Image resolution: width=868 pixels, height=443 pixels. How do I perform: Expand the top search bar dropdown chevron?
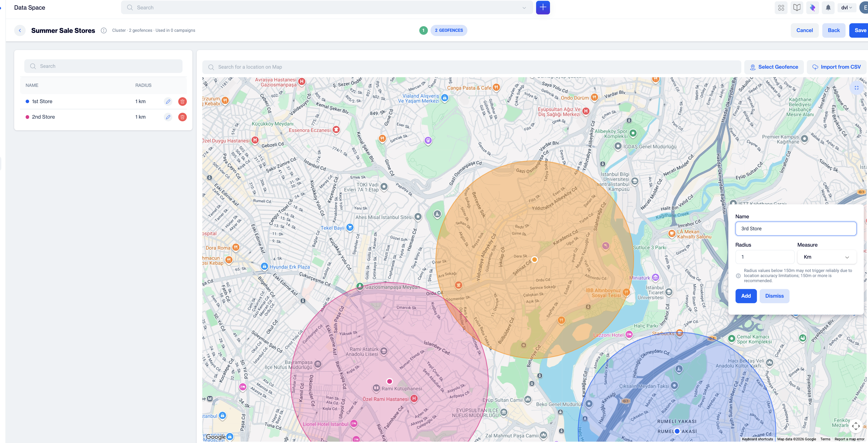coord(524,8)
